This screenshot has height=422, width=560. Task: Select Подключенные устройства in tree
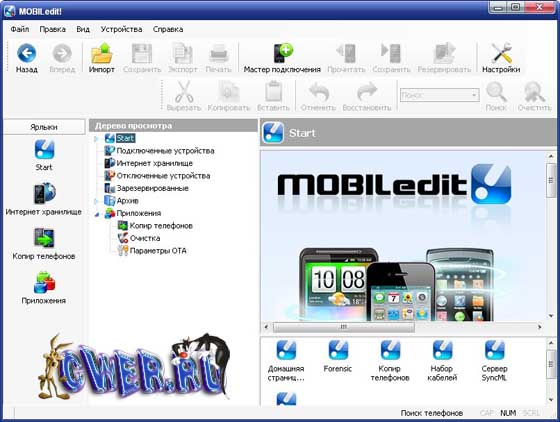point(165,151)
